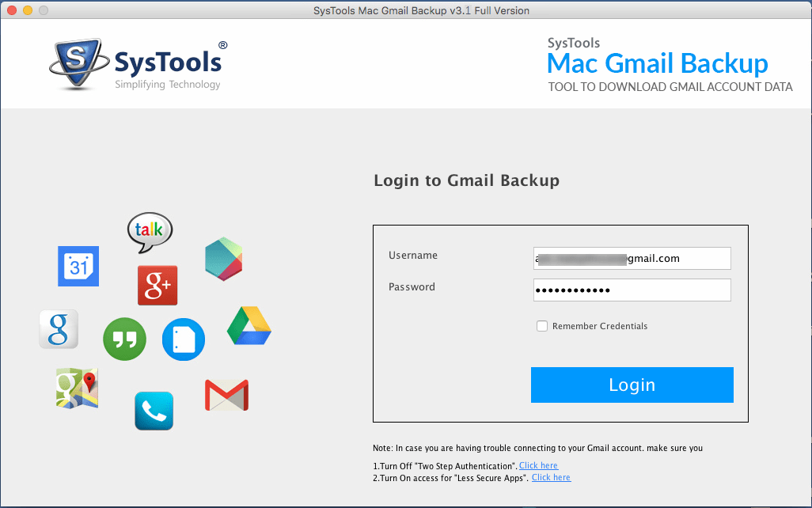The image size is (812, 508).
Task: Open the Google Talk speech bubble icon
Action: tap(150, 231)
